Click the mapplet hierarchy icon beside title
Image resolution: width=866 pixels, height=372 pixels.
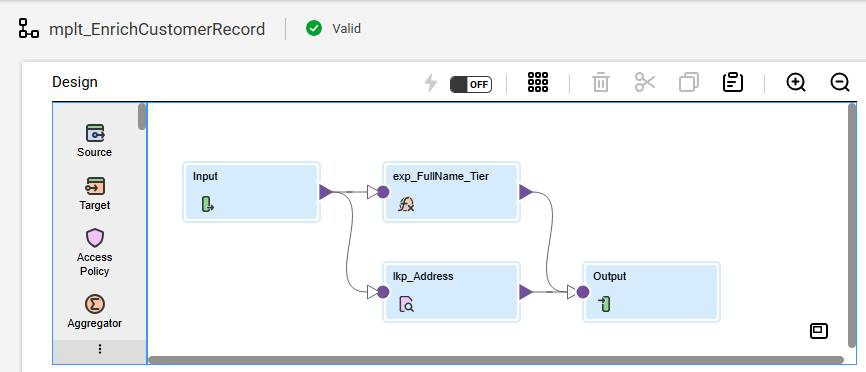tap(29, 28)
